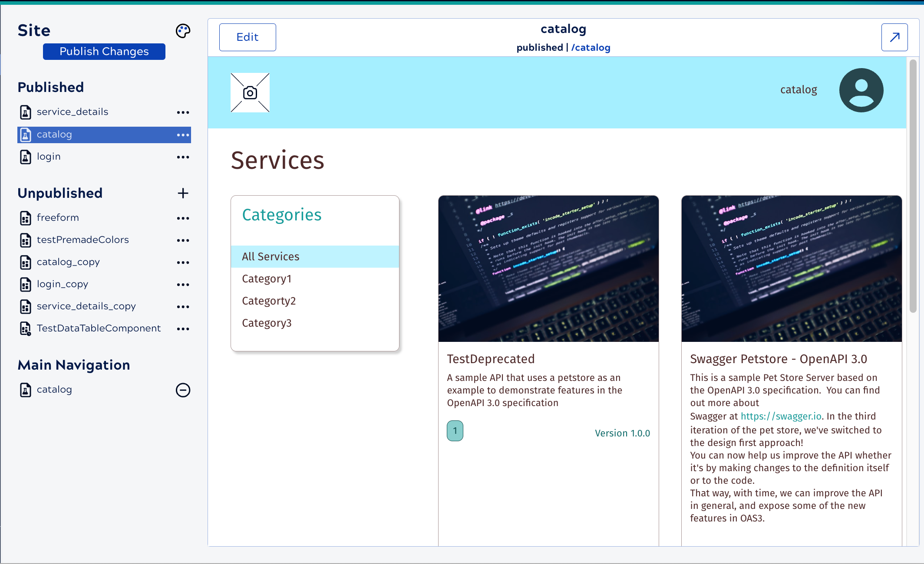
Task: Click the Edit button
Action: click(247, 37)
